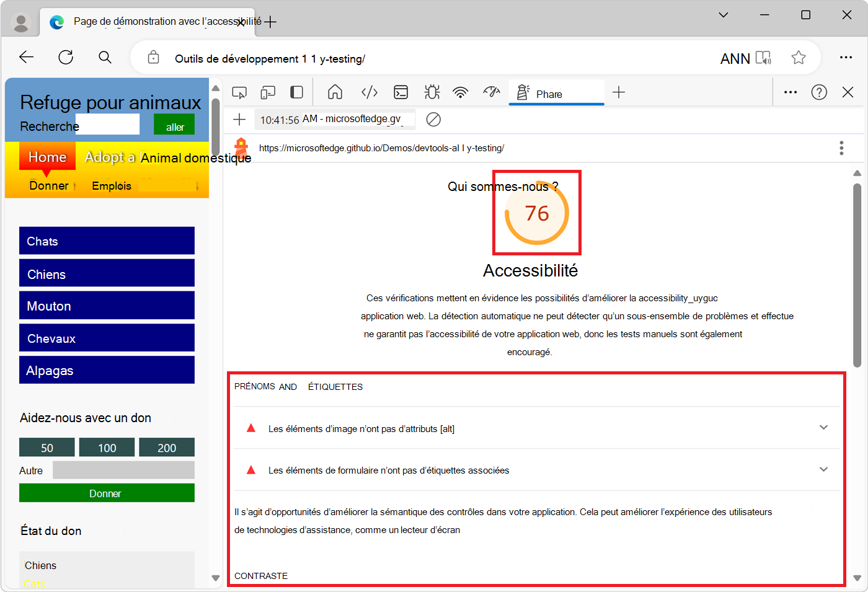Open the Welcome home panel in DevTools
This screenshot has height=592, width=868.
click(335, 91)
